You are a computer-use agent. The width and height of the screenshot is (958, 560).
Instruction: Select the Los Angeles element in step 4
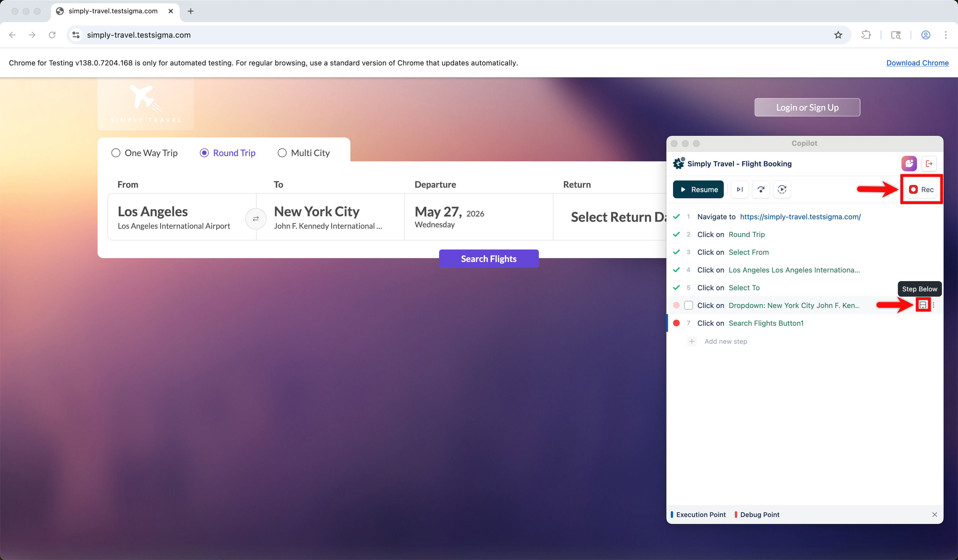[x=794, y=270]
